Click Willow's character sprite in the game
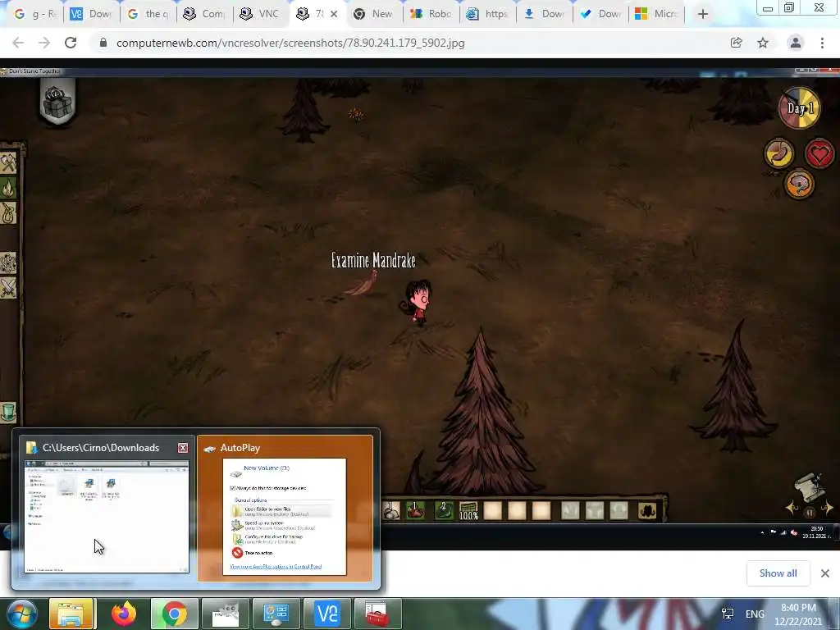This screenshot has height=630, width=840. [x=418, y=303]
